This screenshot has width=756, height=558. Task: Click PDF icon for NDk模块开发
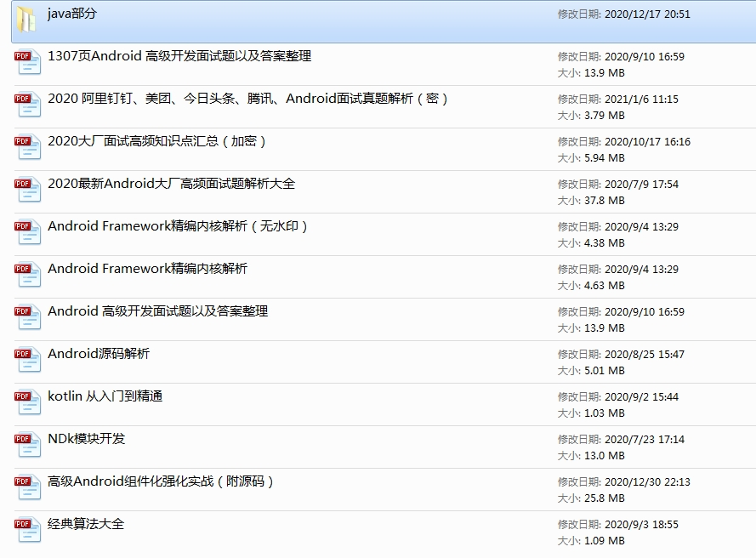click(27, 445)
